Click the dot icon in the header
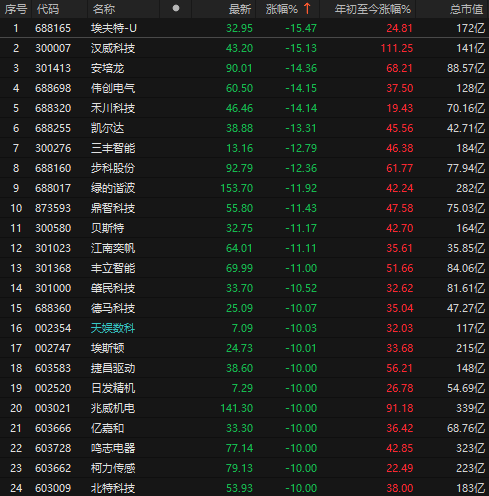Image resolution: width=489 pixels, height=496 pixels. pos(176,8)
